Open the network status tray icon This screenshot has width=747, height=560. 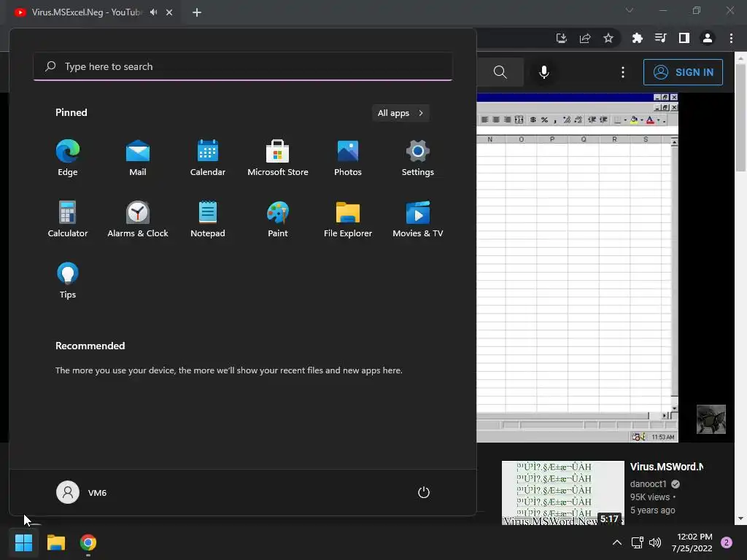click(637, 542)
